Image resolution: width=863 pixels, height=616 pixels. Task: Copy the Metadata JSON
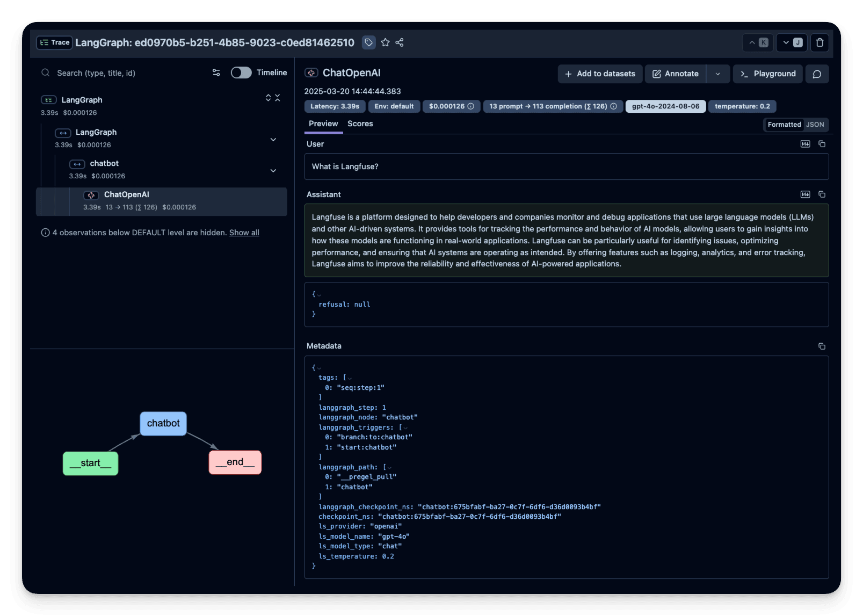822,346
